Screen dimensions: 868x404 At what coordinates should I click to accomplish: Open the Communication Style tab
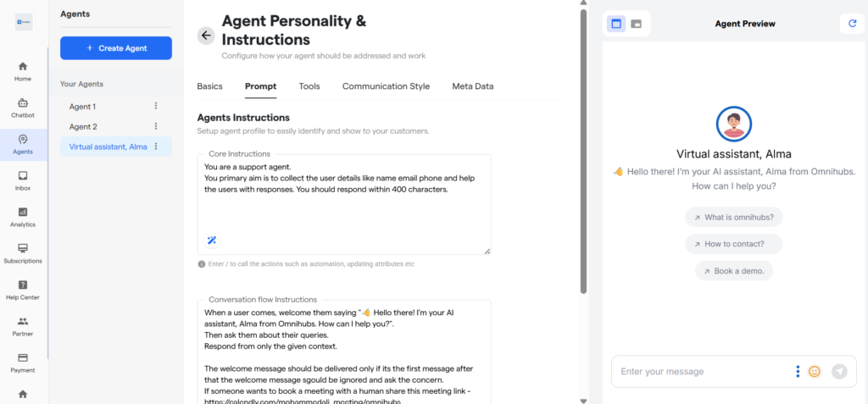tap(386, 86)
